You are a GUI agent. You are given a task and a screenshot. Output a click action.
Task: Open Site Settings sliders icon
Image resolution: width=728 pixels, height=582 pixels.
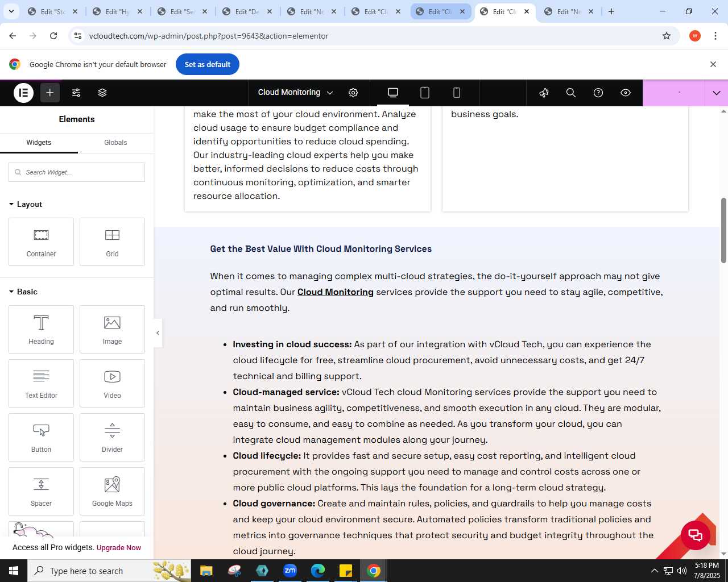76,93
